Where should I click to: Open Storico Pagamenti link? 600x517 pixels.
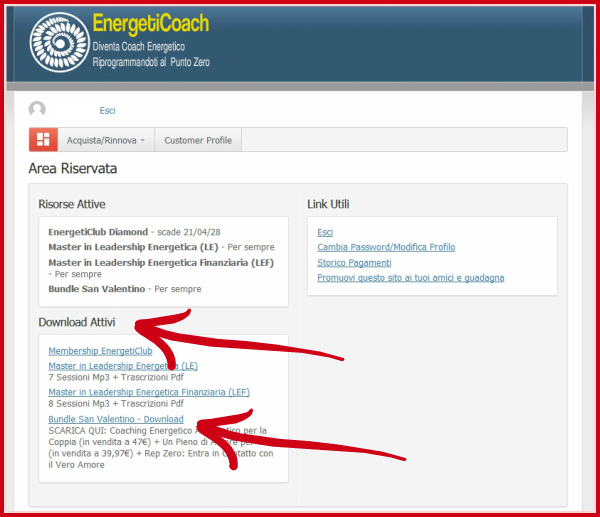coord(354,263)
